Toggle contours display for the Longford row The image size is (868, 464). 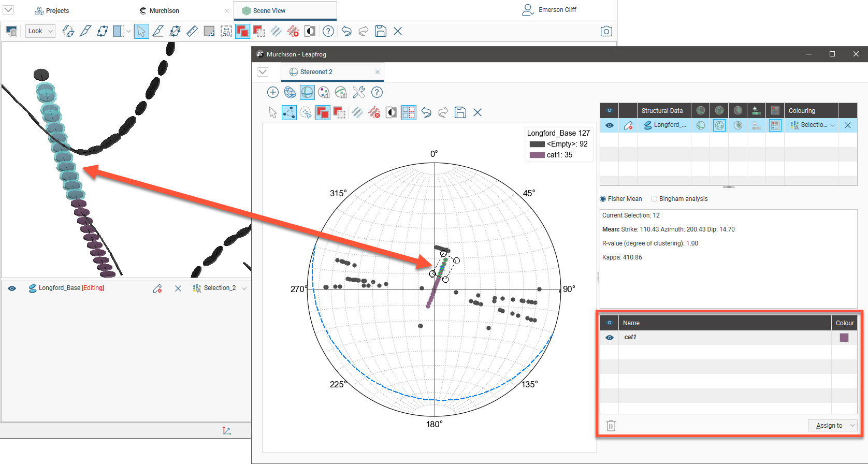[738, 125]
